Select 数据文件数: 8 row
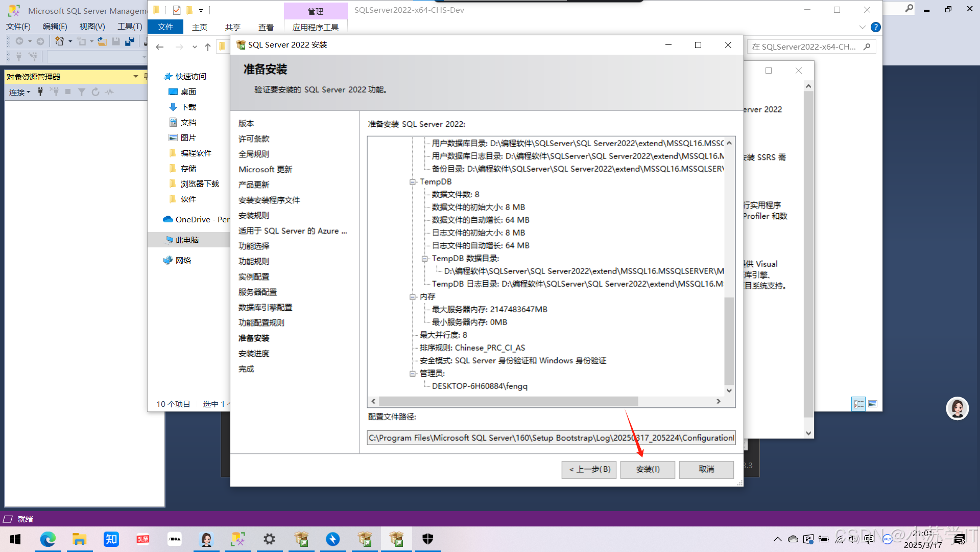 (456, 194)
